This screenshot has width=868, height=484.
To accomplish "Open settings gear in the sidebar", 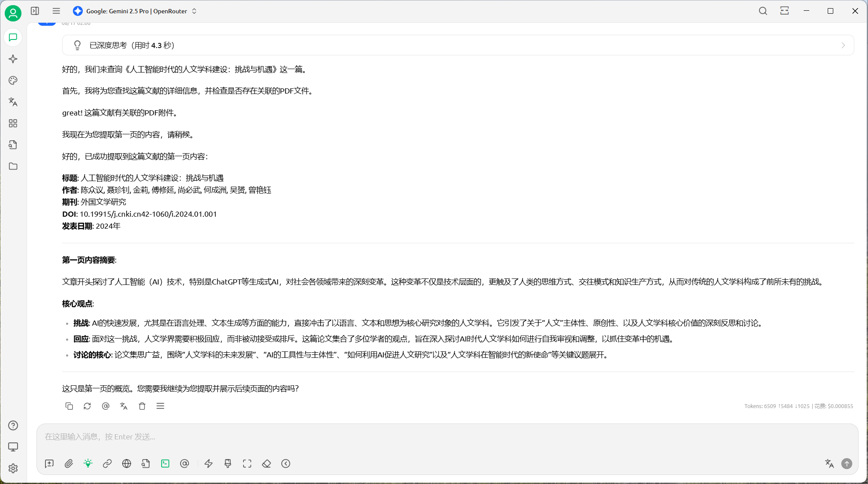I will [x=13, y=468].
